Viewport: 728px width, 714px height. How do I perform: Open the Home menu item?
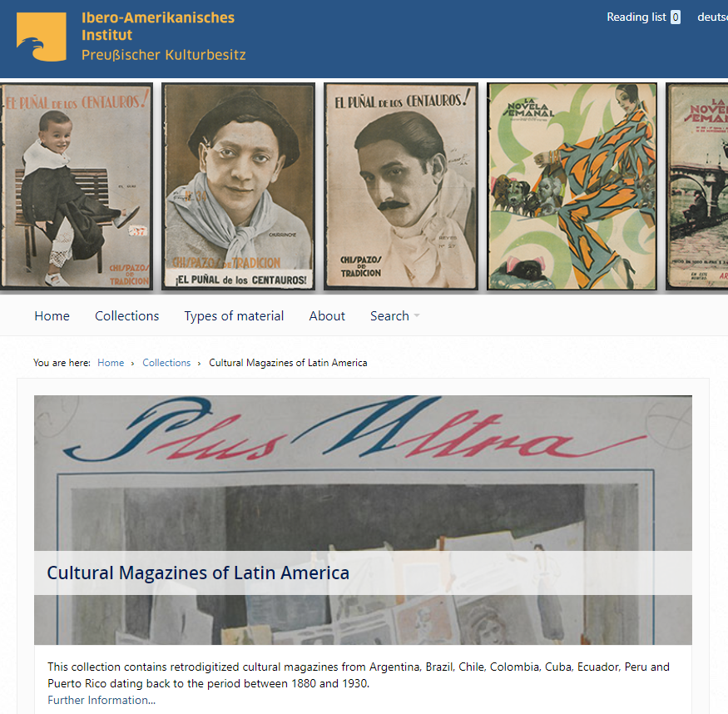click(52, 315)
